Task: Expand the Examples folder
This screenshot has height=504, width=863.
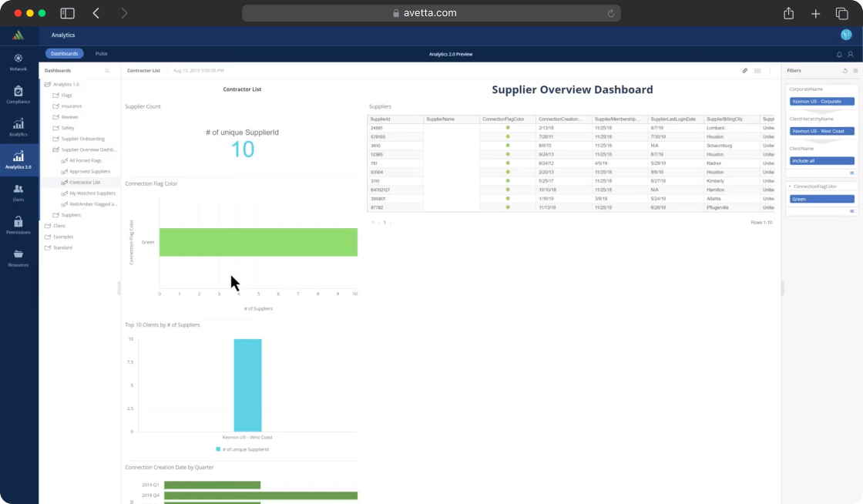Action: click(47, 237)
